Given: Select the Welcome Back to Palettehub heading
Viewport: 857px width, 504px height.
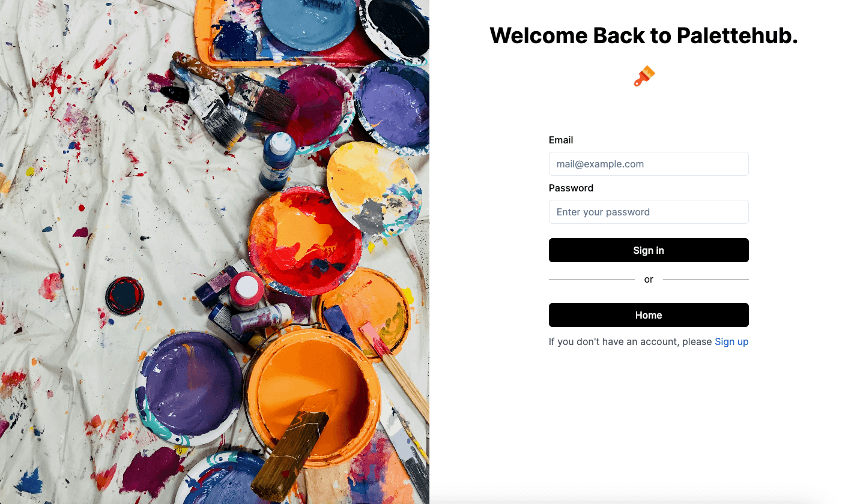Looking at the screenshot, I should coord(643,36).
